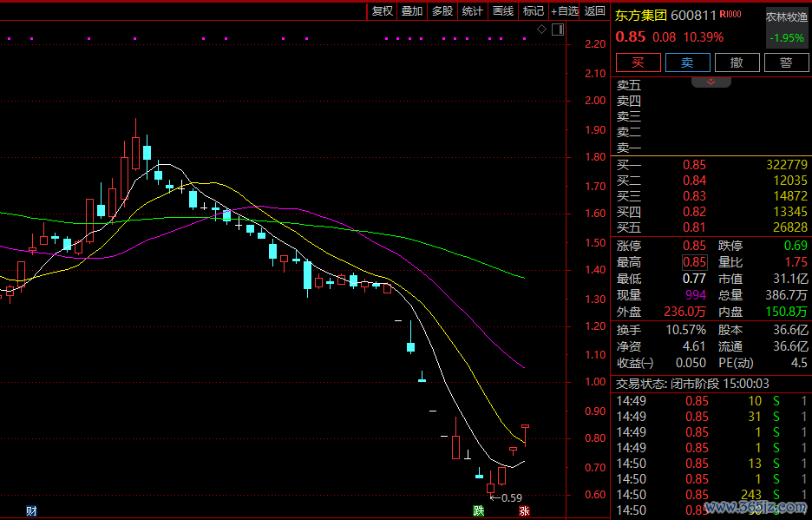Click the 内盘 value 150.8万
This screenshot has height=520, width=812.
[x=786, y=312]
